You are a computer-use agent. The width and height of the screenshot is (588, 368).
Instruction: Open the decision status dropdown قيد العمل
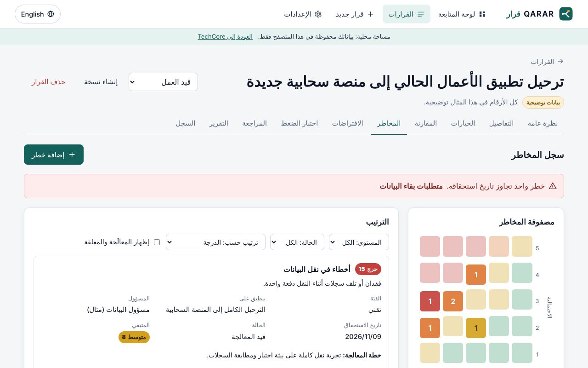(163, 82)
